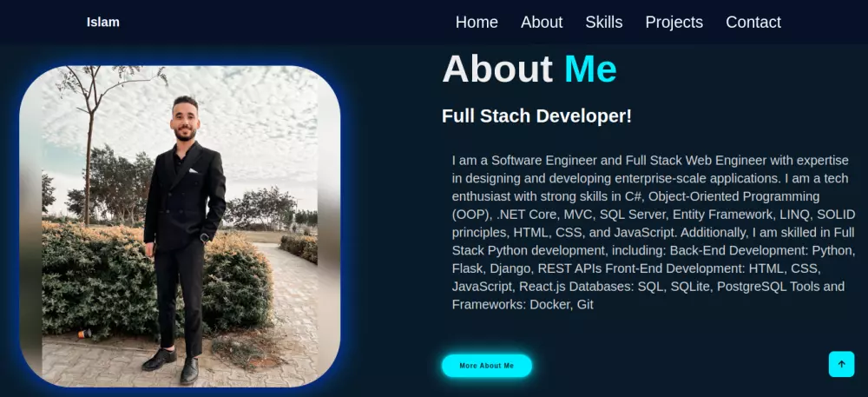Open the Home nav link
868x397 pixels.
477,22
